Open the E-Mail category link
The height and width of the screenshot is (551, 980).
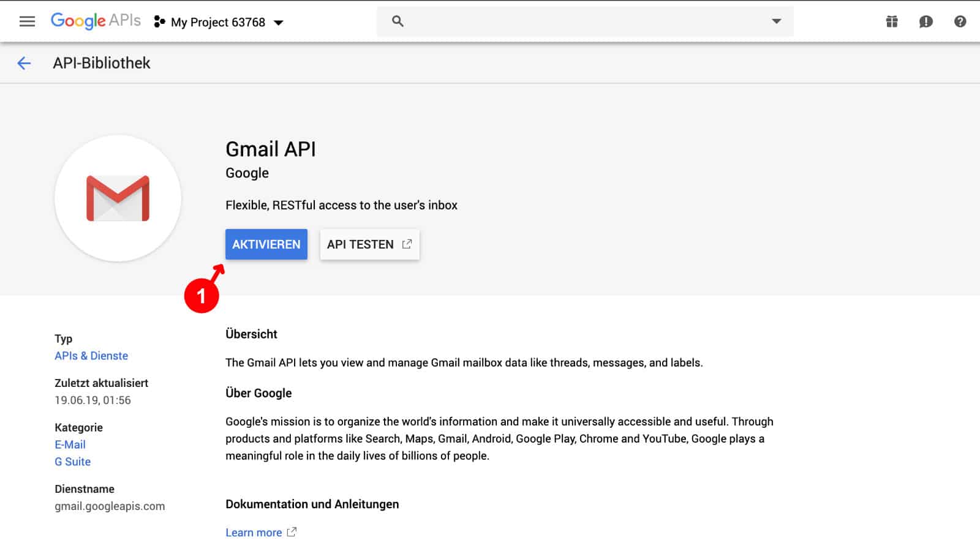pos(70,444)
